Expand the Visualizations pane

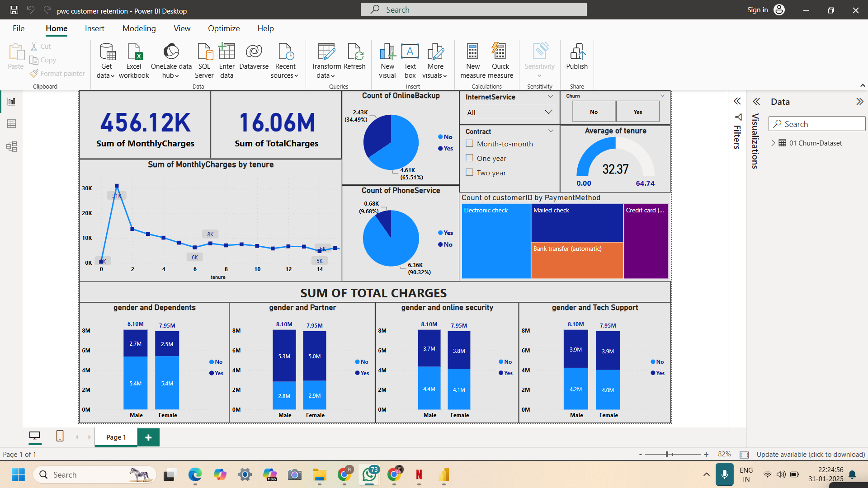[756, 101]
